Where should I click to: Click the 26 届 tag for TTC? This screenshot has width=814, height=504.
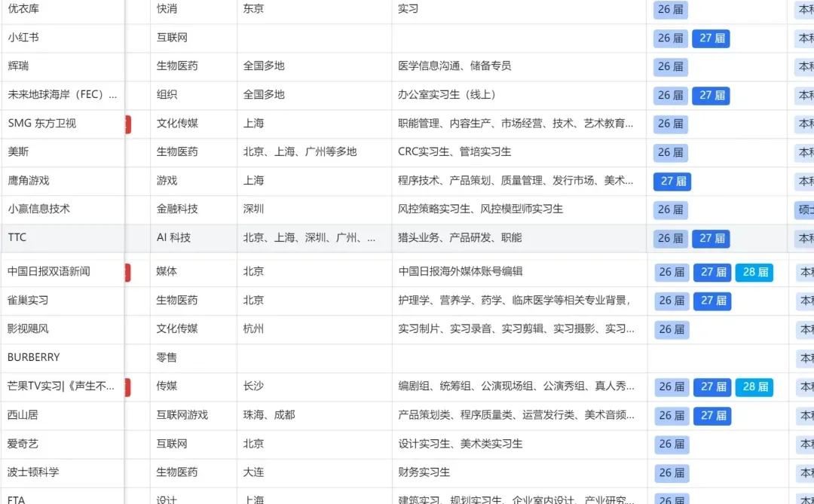coord(671,238)
